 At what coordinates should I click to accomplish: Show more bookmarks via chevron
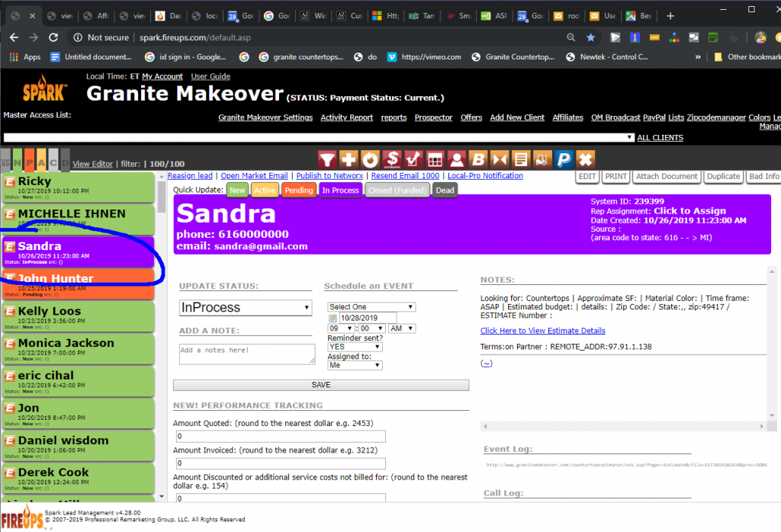[x=698, y=56]
